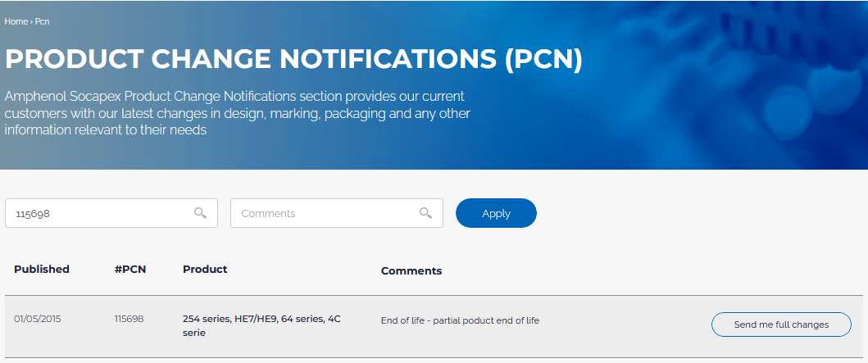Image resolution: width=868 pixels, height=363 pixels.
Task: Focus the Comments search input field
Action: 337,213
